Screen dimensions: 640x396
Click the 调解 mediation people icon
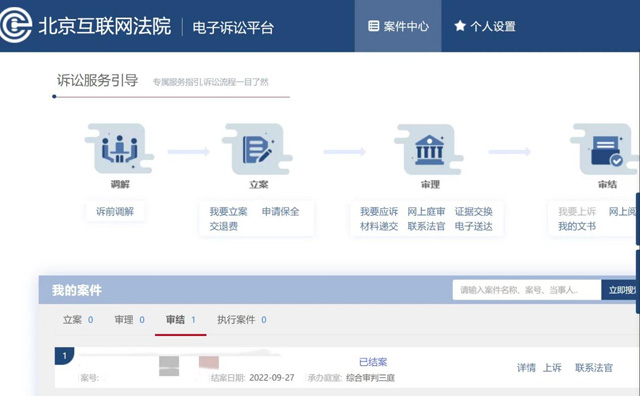[x=120, y=149]
